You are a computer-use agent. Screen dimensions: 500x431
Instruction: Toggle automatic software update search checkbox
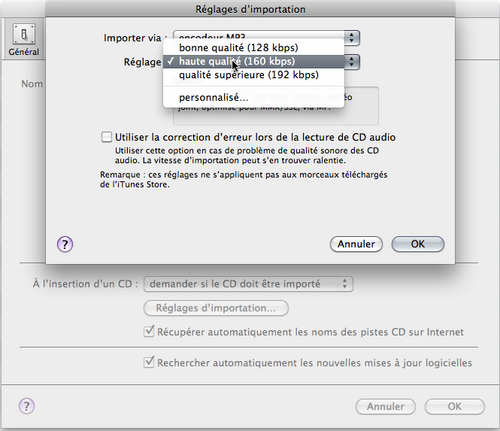[149, 362]
